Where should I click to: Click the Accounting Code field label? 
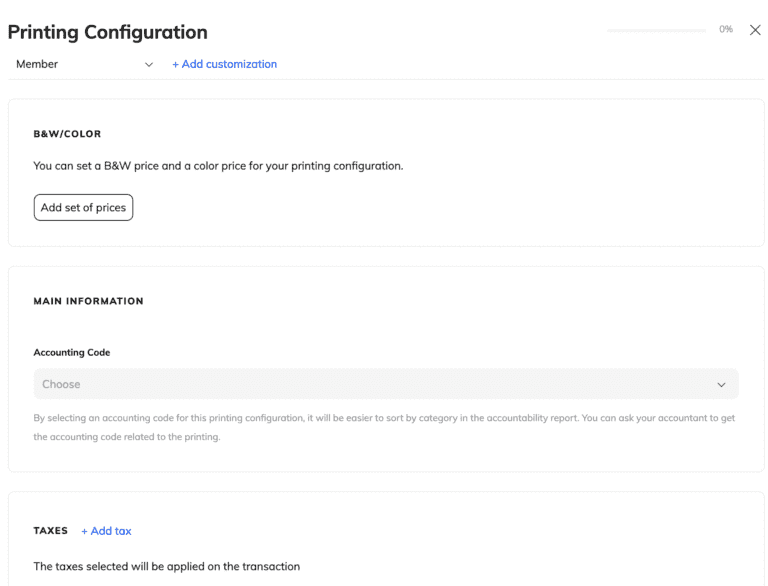72,353
